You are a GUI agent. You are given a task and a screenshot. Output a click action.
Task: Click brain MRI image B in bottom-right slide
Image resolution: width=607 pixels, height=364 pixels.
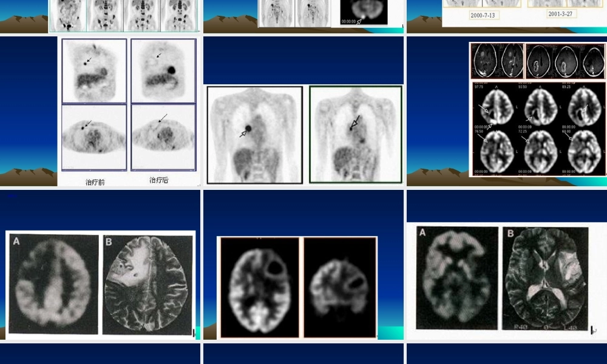[545, 280]
